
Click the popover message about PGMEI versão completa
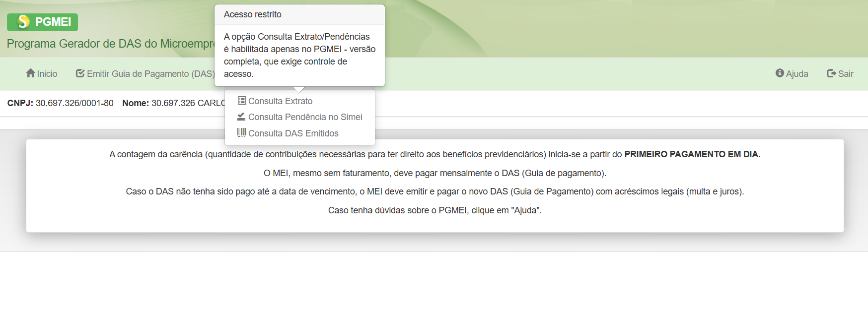coord(299,55)
